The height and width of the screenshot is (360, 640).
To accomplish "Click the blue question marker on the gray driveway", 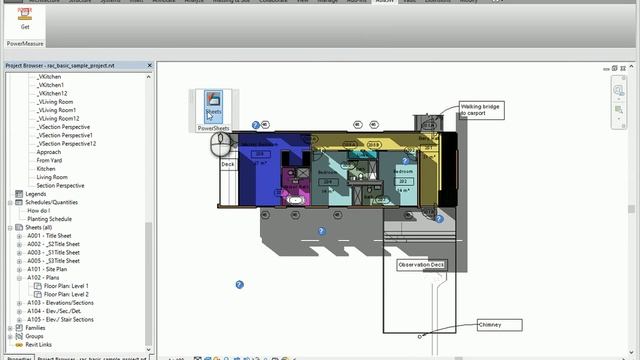I will [x=322, y=231].
